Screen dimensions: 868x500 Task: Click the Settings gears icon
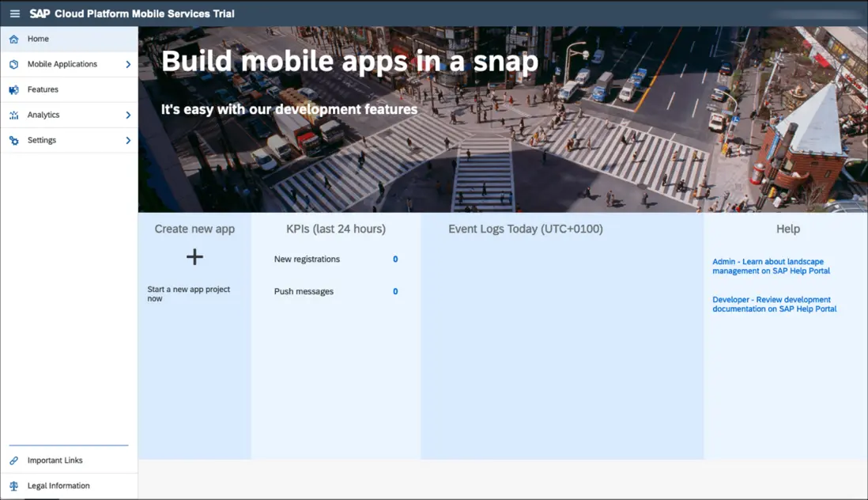pos(13,140)
